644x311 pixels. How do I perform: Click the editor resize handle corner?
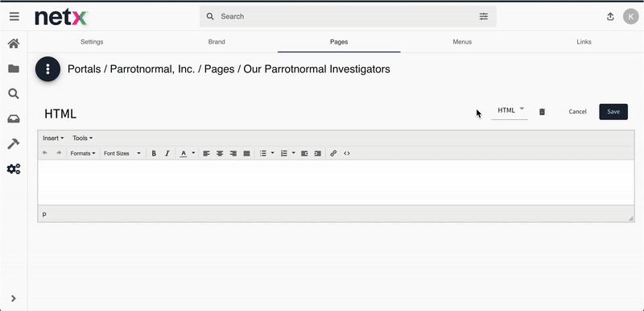[631, 218]
